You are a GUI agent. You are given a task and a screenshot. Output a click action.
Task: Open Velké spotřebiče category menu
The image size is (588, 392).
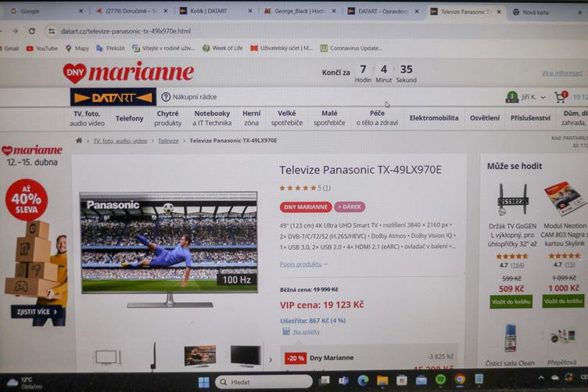286,118
